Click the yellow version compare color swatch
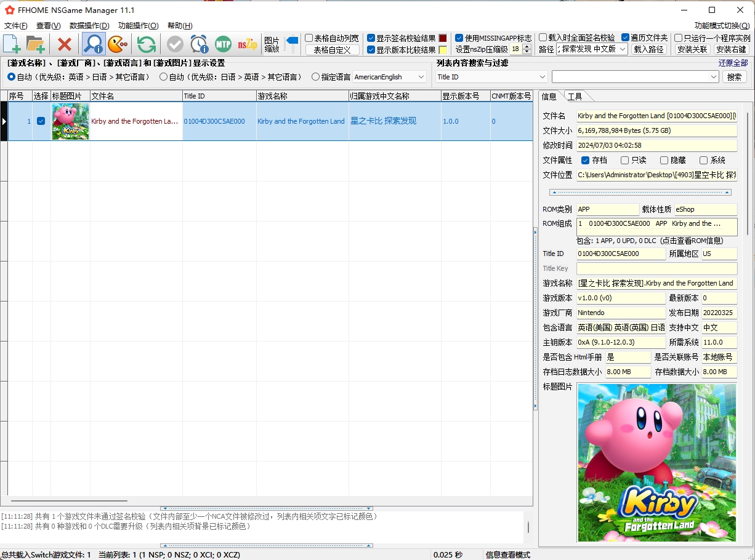The image size is (755, 560). pyautogui.click(x=443, y=50)
